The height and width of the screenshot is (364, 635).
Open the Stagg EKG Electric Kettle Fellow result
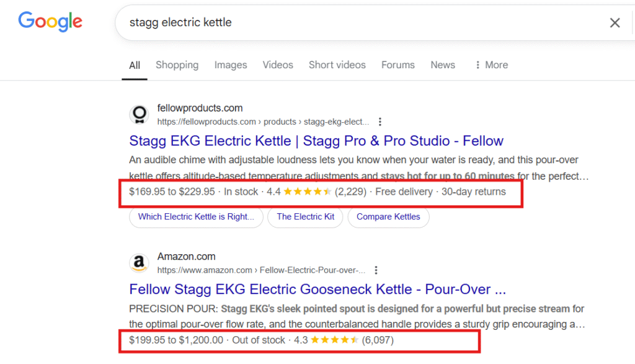[316, 141]
